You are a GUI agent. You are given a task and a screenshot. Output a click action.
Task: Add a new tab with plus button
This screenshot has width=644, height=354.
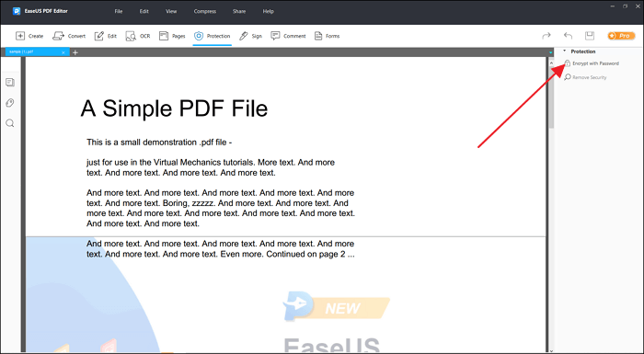point(75,52)
